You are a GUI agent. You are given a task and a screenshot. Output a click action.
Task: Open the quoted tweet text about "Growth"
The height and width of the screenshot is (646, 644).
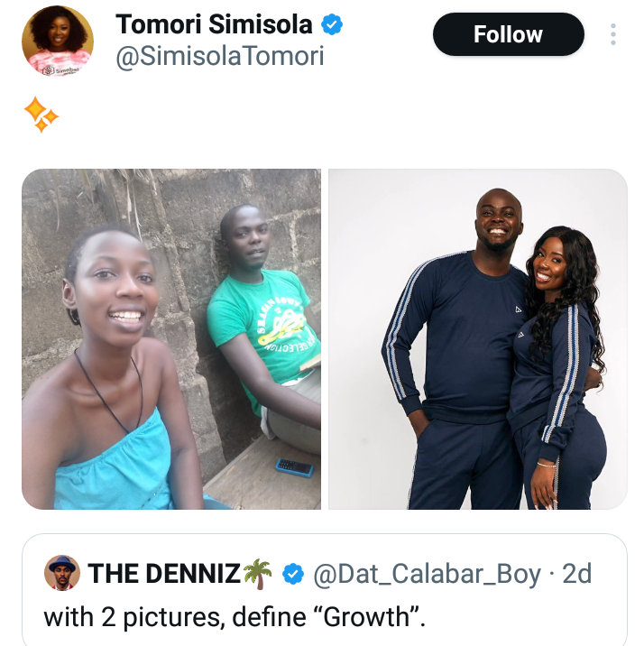[x=234, y=617]
